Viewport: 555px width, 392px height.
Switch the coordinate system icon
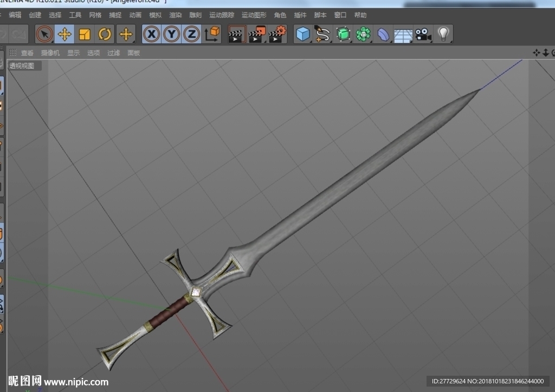212,34
